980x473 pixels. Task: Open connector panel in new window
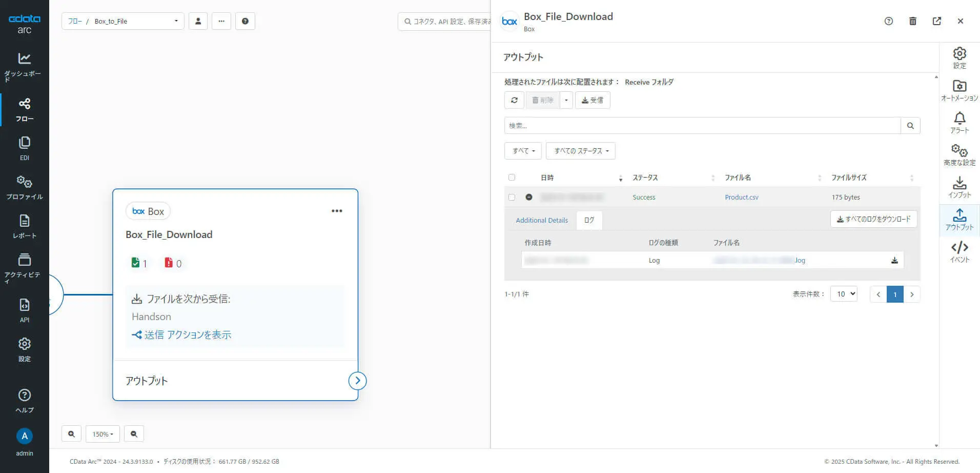[937, 21]
